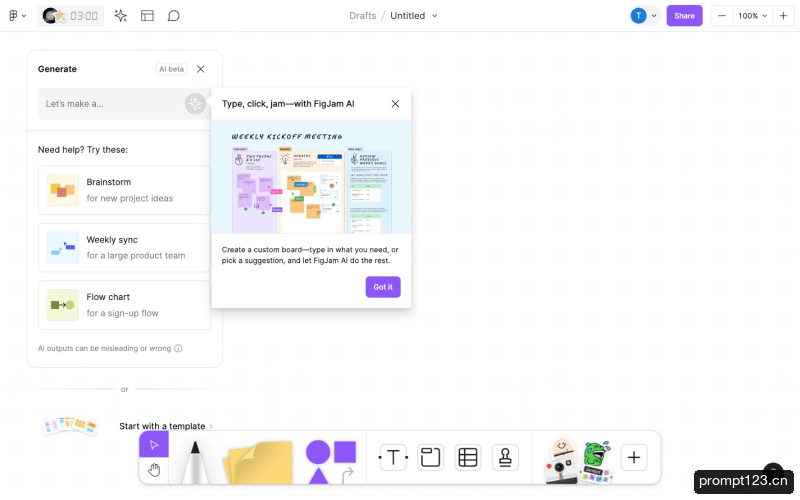Select the purple circle shape
The height and width of the screenshot is (500, 800).
pyautogui.click(x=318, y=452)
